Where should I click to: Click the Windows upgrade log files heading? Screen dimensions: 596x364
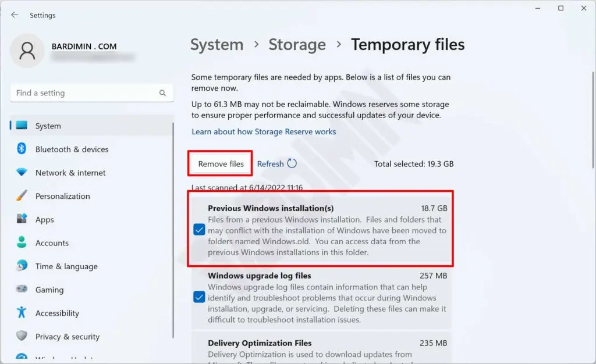(x=259, y=276)
